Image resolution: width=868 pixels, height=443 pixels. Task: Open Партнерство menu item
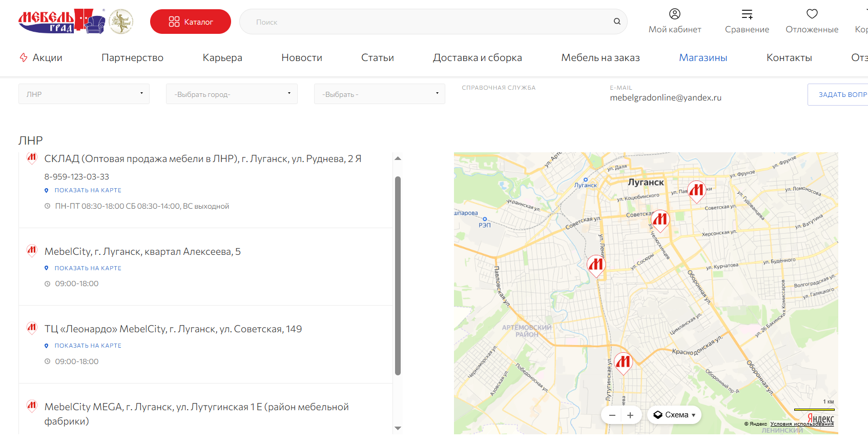(x=132, y=57)
